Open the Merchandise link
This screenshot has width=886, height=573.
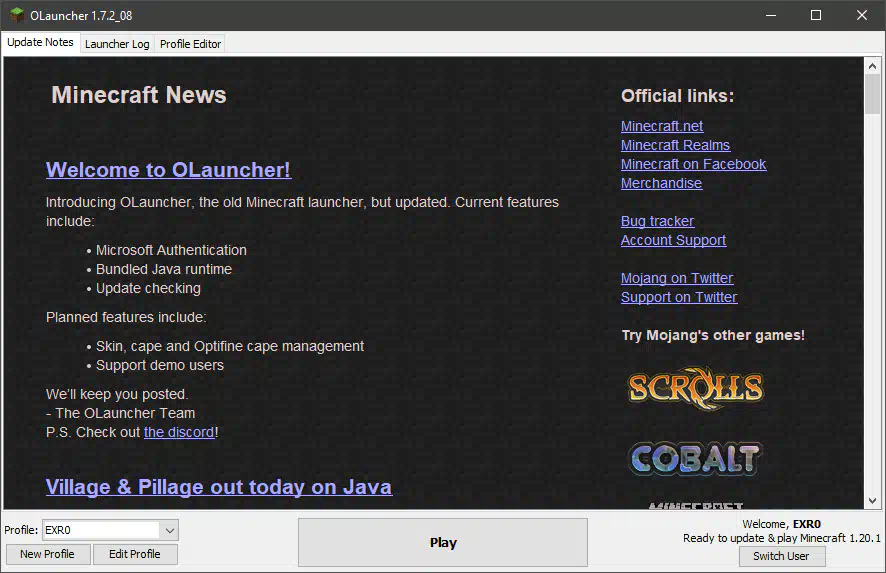coord(661,184)
